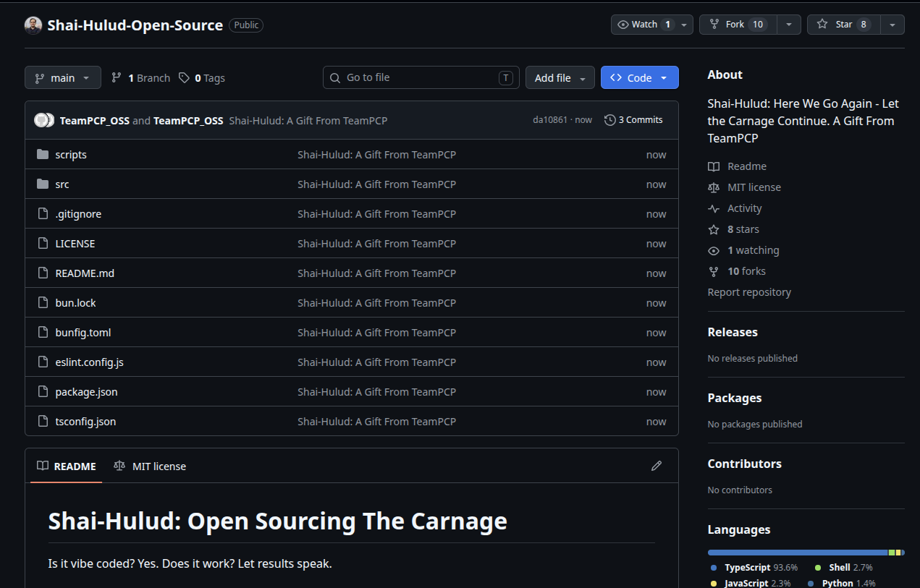Click the bunfig.toml file icon
The width and height of the screenshot is (920, 588).
point(43,333)
